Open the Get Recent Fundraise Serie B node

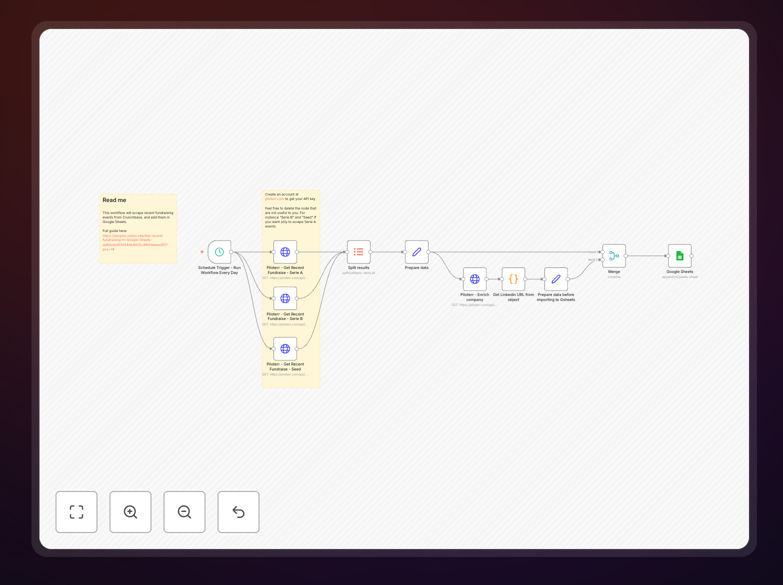(285, 298)
